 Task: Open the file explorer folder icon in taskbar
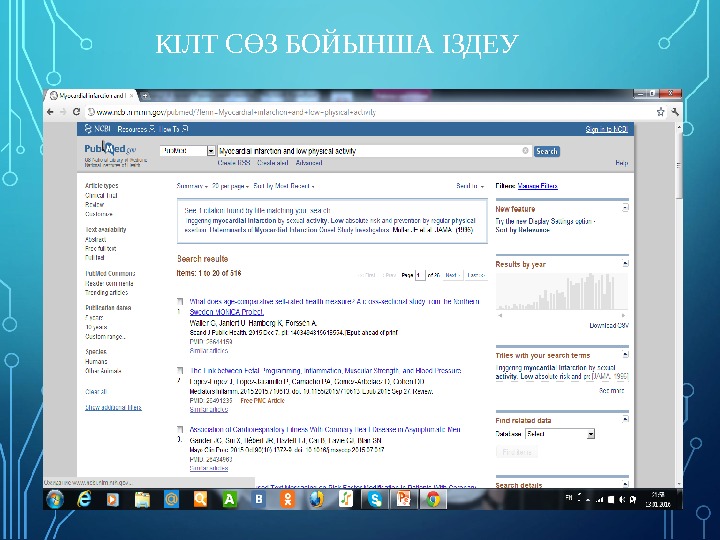[142, 499]
